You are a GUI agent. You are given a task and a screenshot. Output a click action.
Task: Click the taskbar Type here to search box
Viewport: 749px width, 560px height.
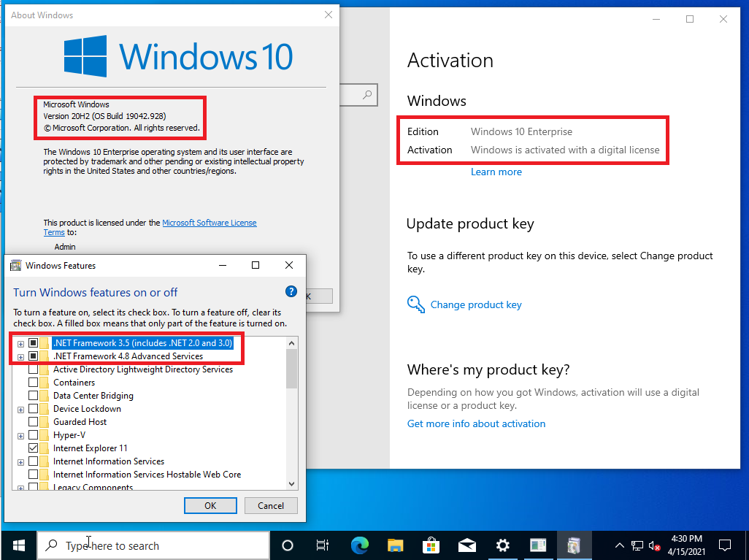pos(153,545)
